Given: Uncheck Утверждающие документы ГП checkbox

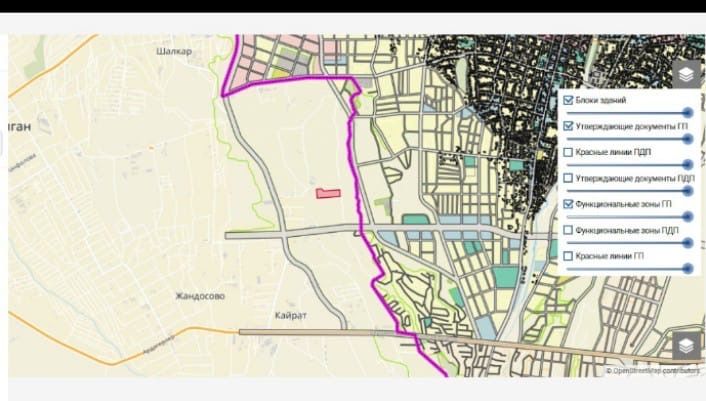Looking at the screenshot, I should pyautogui.click(x=568, y=126).
